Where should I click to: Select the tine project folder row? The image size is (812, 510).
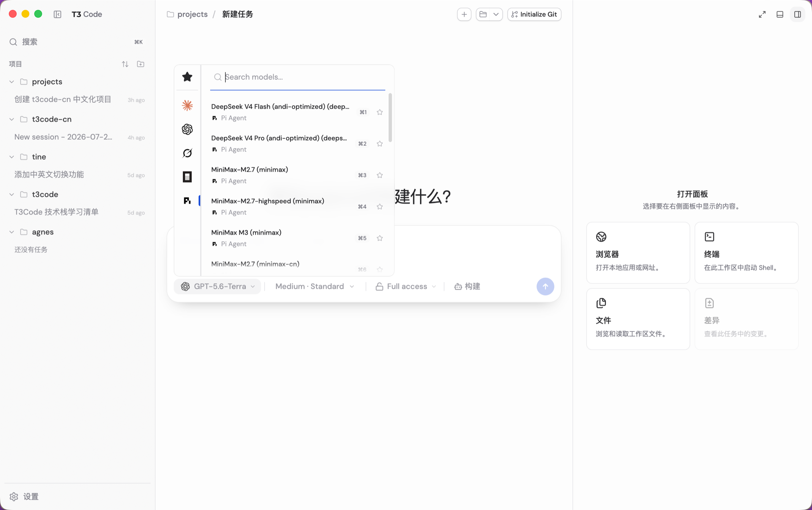pos(78,157)
